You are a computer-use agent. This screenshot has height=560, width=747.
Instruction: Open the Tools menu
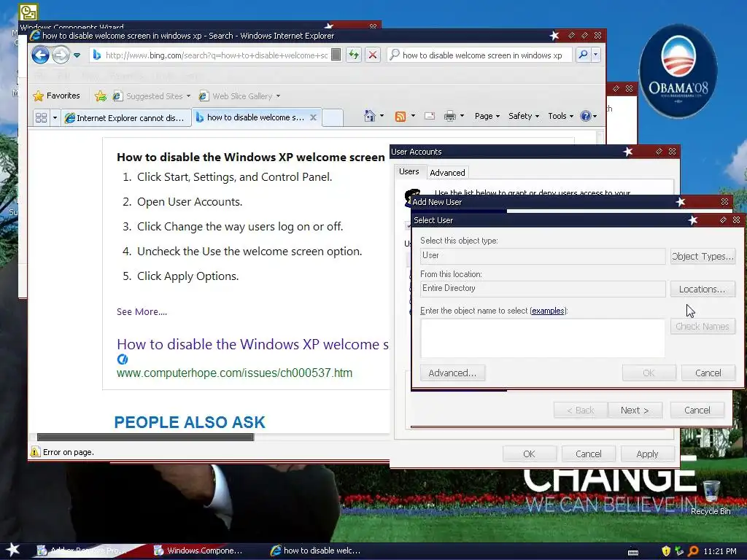(560, 116)
